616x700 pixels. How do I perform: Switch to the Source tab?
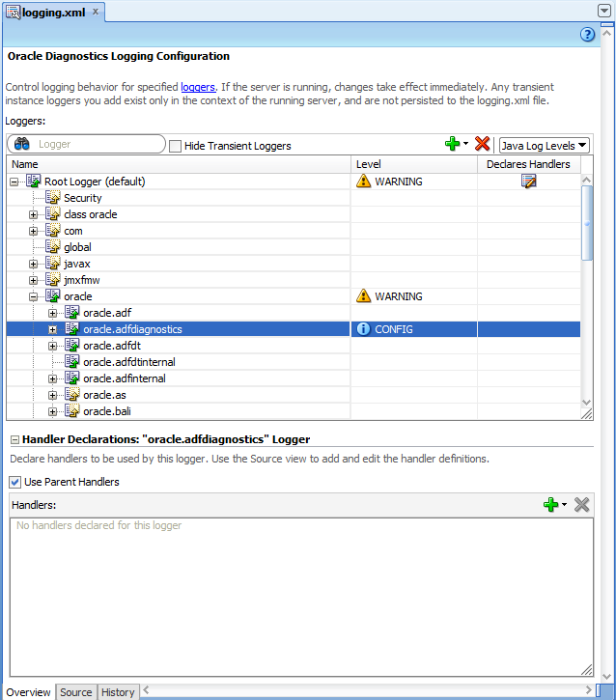pos(76,692)
